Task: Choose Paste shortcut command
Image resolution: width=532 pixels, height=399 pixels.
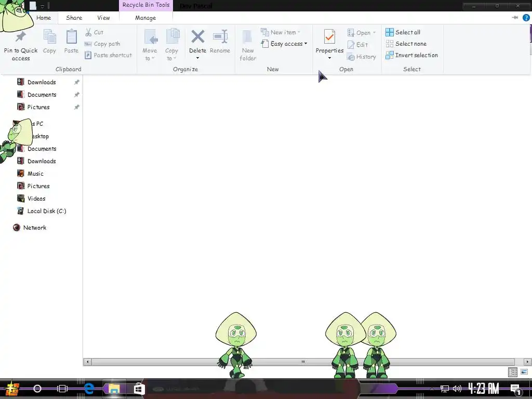Action: tap(108, 55)
